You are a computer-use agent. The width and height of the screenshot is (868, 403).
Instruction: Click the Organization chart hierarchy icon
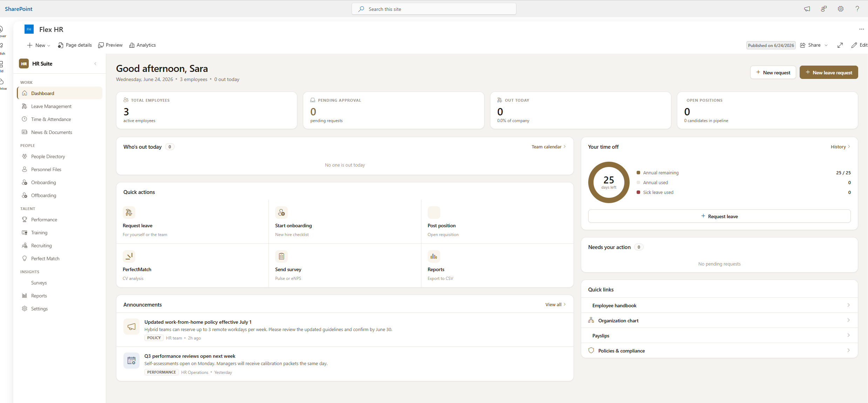pyautogui.click(x=591, y=320)
